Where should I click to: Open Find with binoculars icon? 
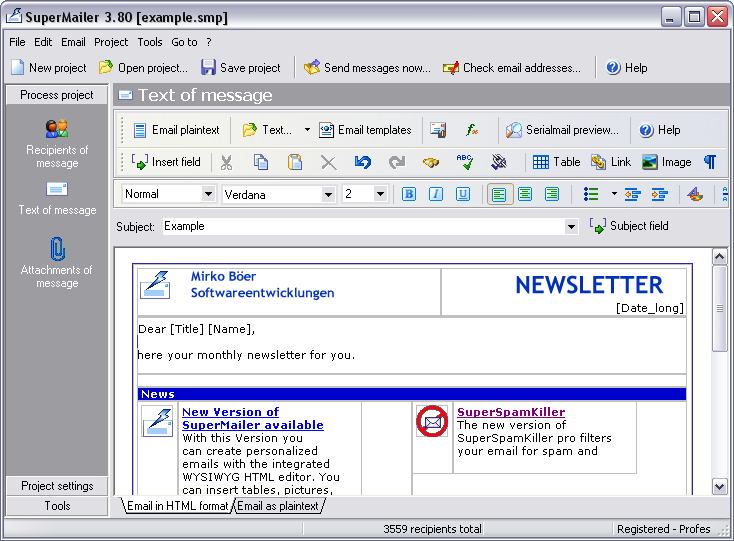(431, 162)
